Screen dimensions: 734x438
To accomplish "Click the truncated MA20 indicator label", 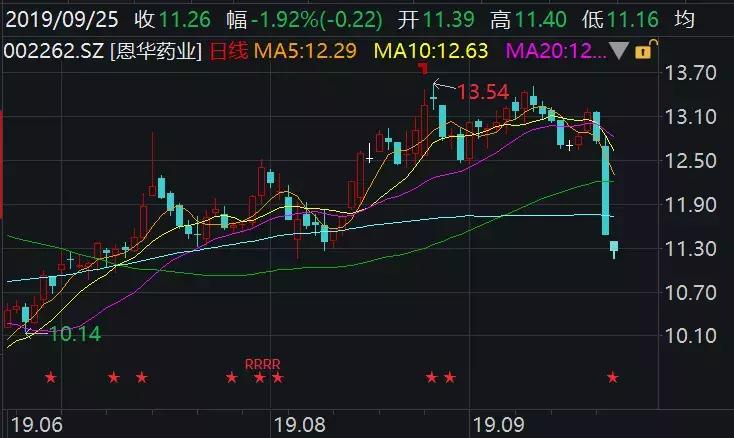I will [x=556, y=51].
